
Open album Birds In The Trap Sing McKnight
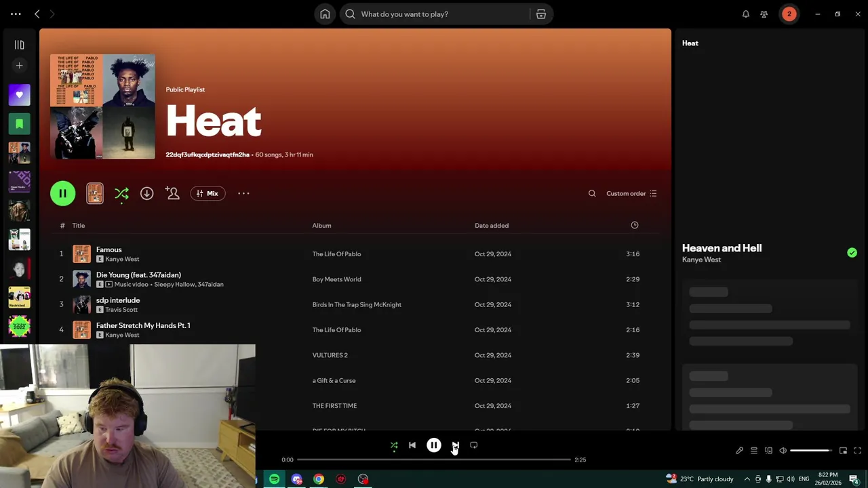pyautogui.click(x=357, y=304)
